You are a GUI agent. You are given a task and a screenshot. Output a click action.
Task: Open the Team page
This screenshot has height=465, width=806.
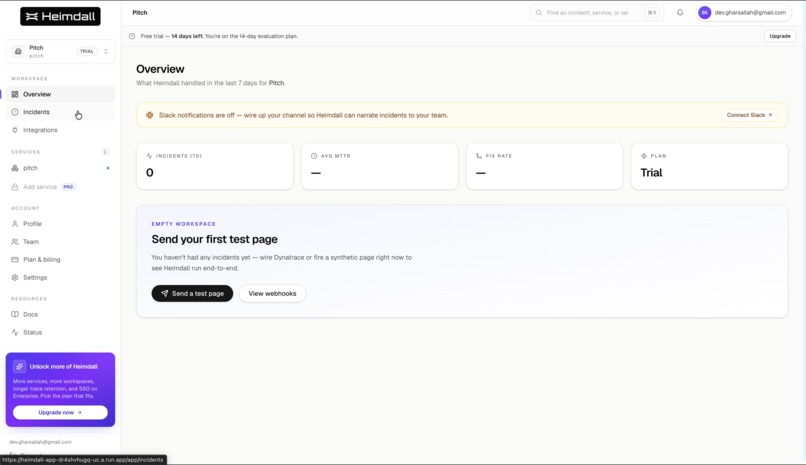pos(60,241)
